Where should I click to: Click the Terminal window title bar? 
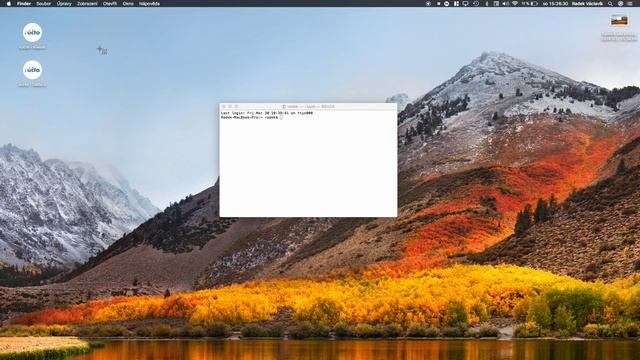308,106
